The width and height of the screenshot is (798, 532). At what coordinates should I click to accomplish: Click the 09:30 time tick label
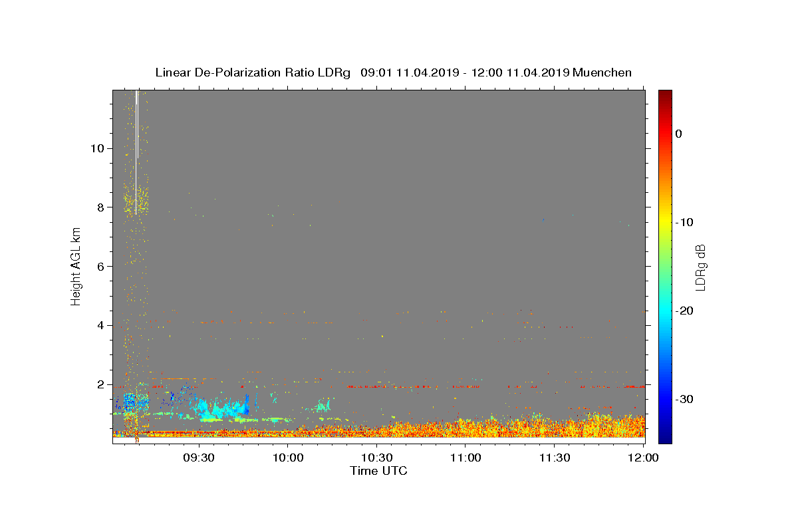pos(199,458)
